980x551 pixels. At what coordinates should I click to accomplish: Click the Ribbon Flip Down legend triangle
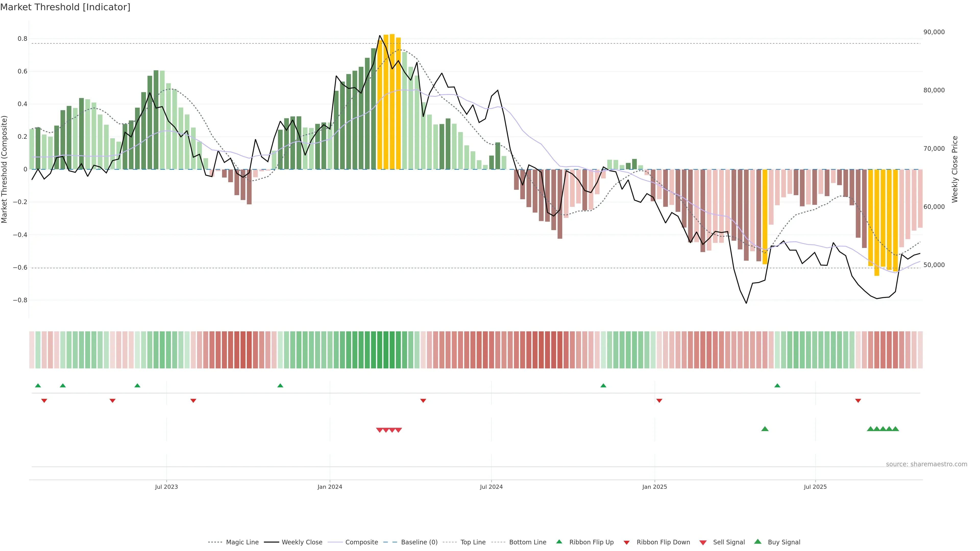point(627,543)
